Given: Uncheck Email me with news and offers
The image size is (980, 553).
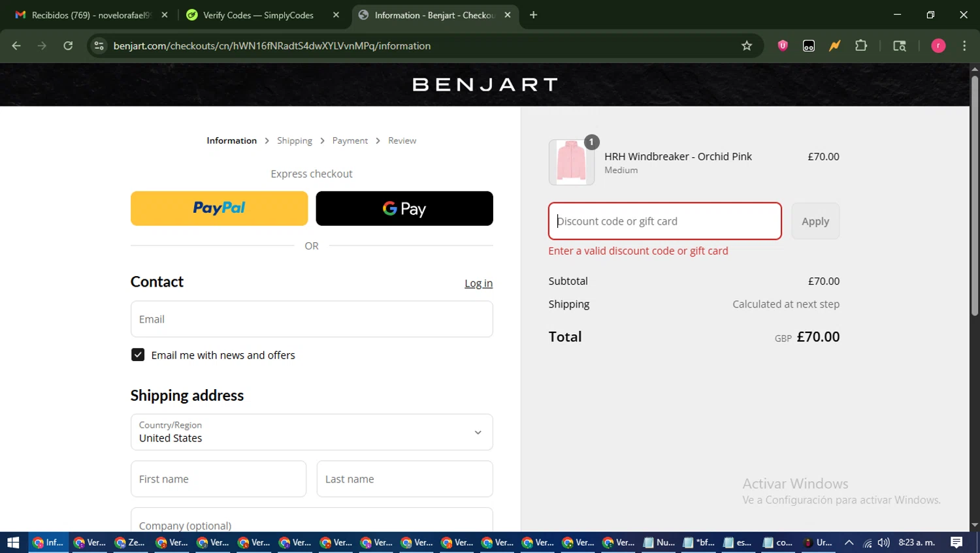Looking at the screenshot, I should click(138, 355).
